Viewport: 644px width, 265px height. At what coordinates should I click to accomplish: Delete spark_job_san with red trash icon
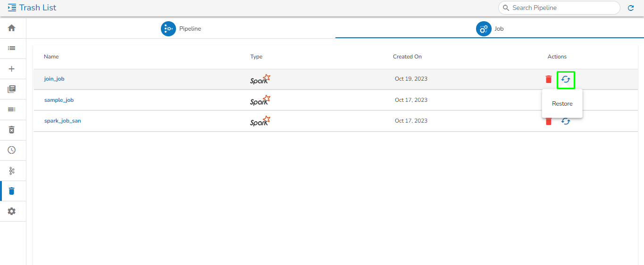pos(548,122)
